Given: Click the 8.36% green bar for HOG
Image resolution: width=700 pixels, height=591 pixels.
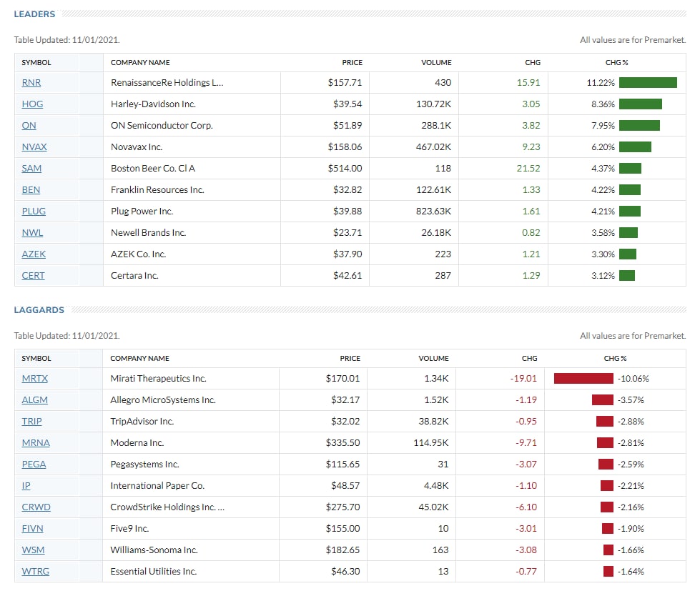Looking at the screenshot, I should (x=640, y=104).
